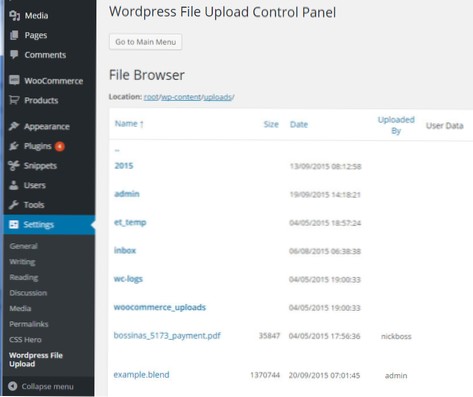Click the uploads location link
The height and width of the screenshot is (397, 473).
[217, 97]
